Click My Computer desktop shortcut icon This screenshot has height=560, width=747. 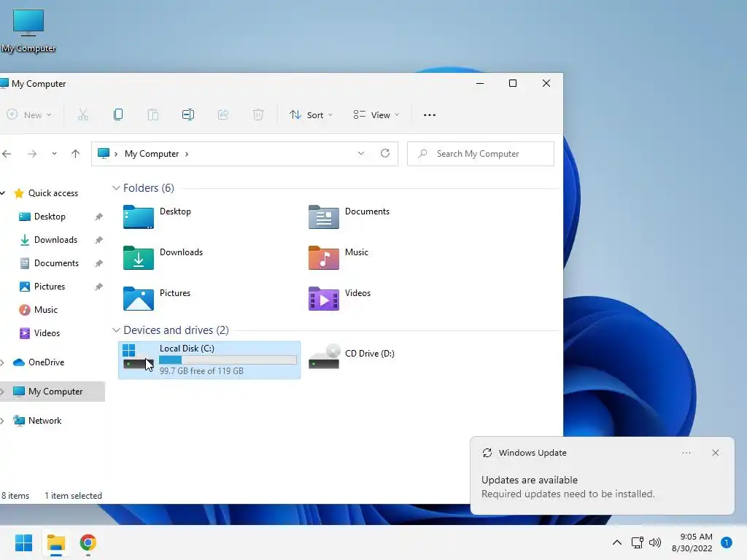[x=28, y=31]
